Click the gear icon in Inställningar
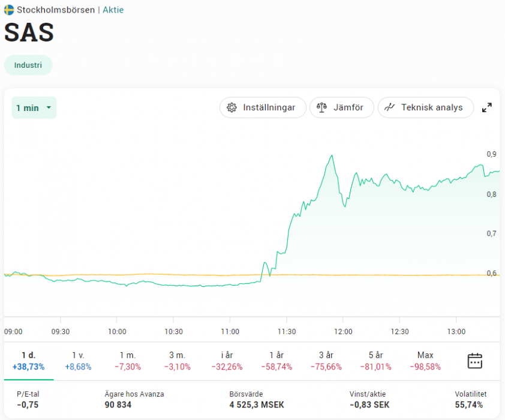This screenshot has height=420, width=505. coord(232,107)
